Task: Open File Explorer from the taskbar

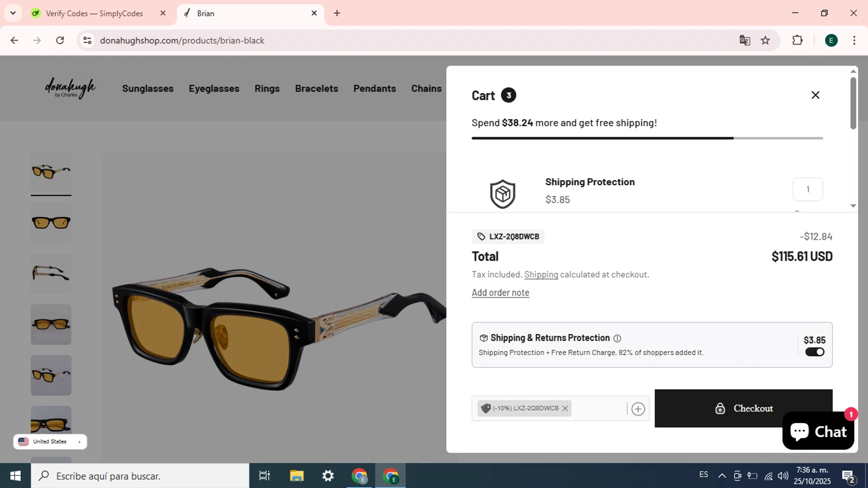Action: tap(297, 476)
